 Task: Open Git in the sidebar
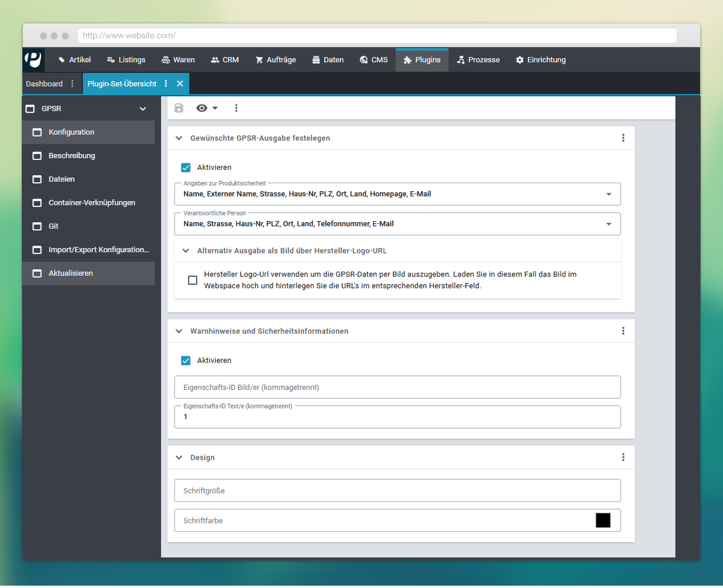click(x=89, y=226)
